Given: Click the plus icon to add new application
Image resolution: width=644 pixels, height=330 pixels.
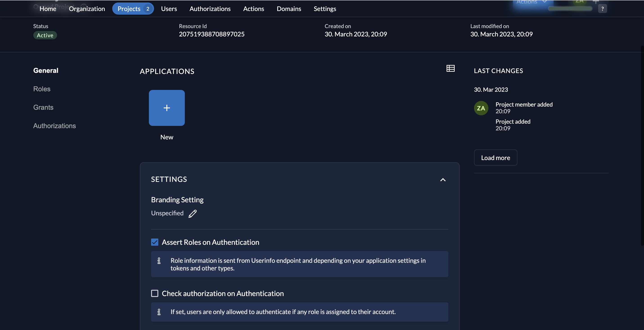Looking at the screenshot, I should pos(167,108).
